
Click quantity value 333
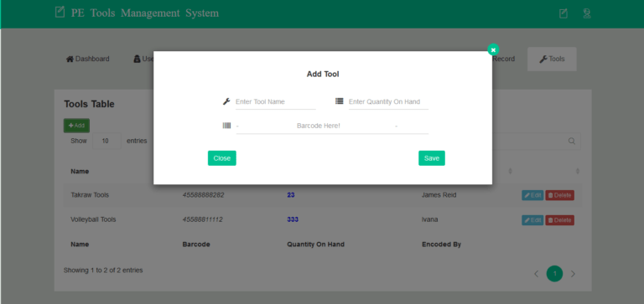tap(293, 219)
